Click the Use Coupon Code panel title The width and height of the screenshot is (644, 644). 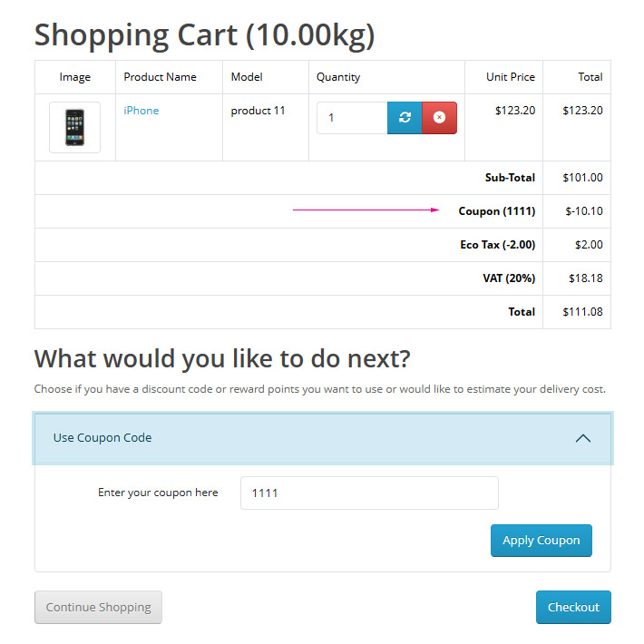click(x=102, y=438)
